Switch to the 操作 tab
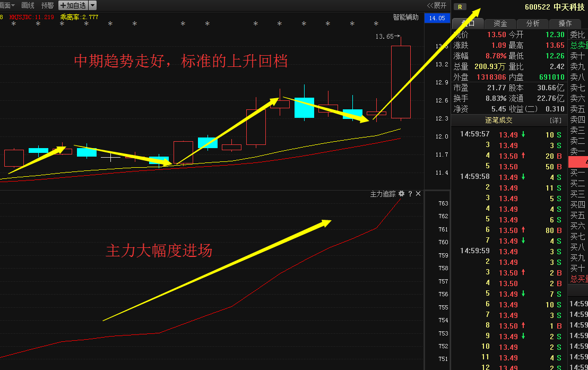The width and height of the screenshot is (588, 370). [x=565, y=23]
